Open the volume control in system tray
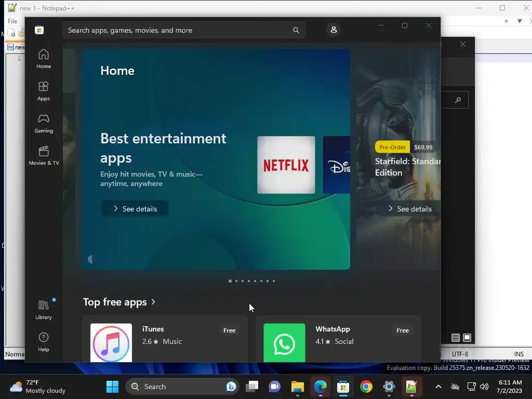The image size is (532, 399). [484, 387]
